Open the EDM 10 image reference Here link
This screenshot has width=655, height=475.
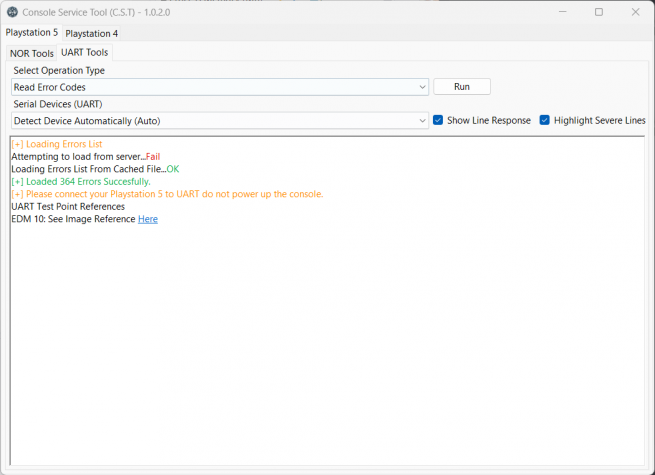pyautogui.click(x=147, y=219)
